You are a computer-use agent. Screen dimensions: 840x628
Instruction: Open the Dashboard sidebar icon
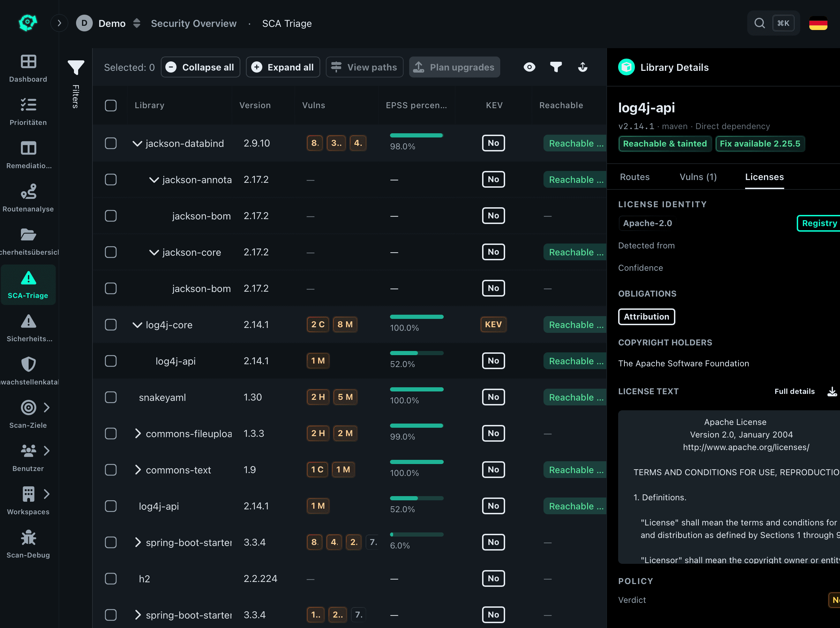[x=28, y=61]
